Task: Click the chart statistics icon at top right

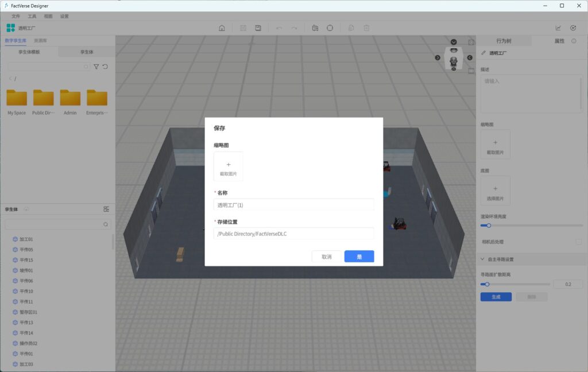Action: coord(558,28)
